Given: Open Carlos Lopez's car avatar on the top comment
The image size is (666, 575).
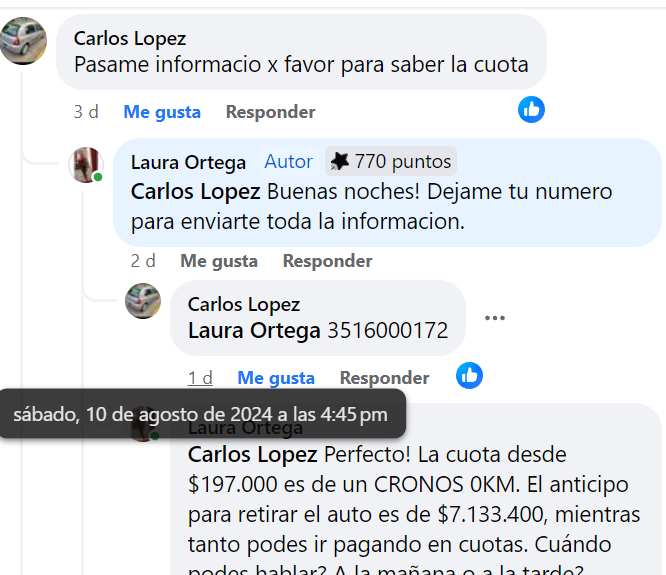Looking at the screenshot, I should pos(23,41).
